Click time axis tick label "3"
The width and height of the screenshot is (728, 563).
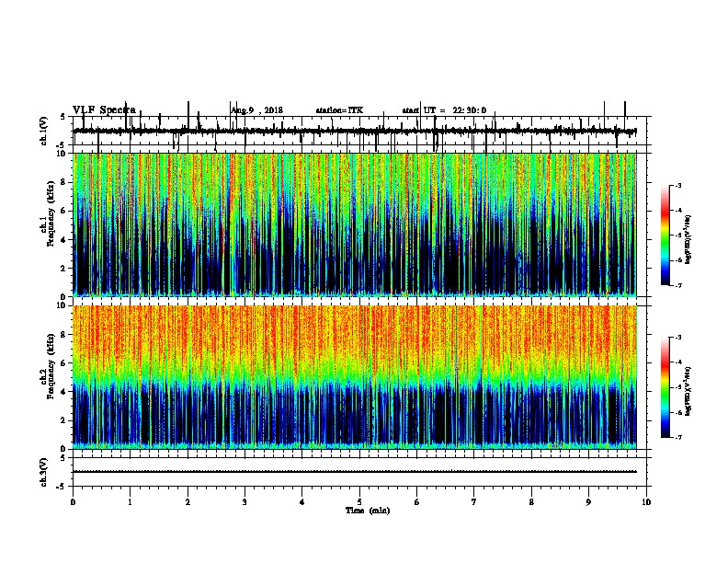pyautogui.click(x=245, y=502)
